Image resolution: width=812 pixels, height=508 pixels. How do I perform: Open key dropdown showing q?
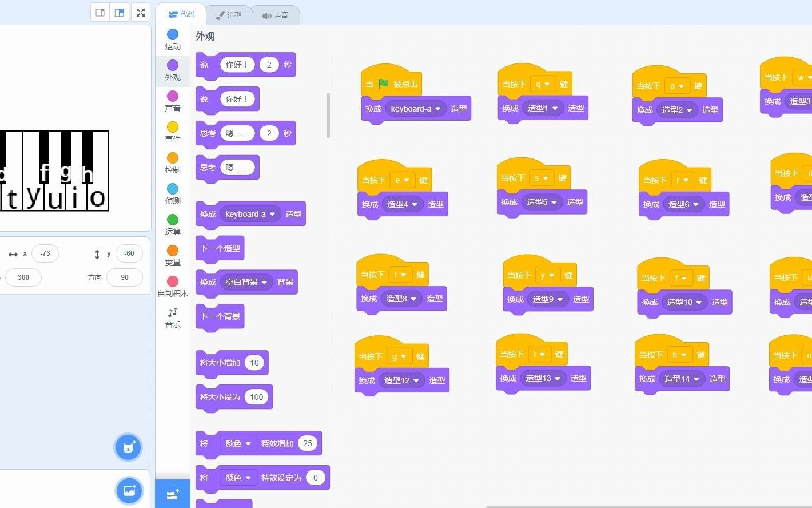tap(543, 84)
